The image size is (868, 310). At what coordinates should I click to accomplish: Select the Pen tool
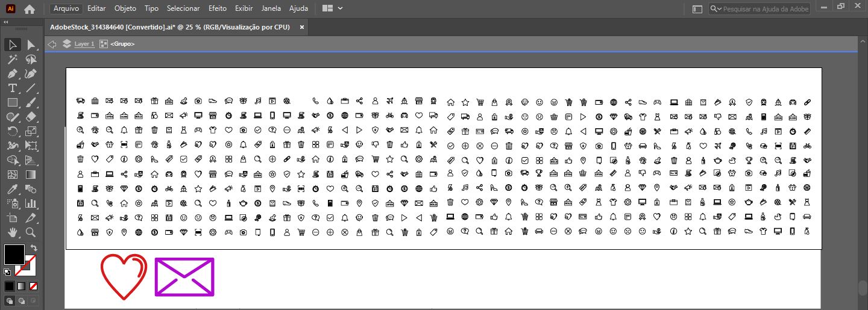coord(12,74)
